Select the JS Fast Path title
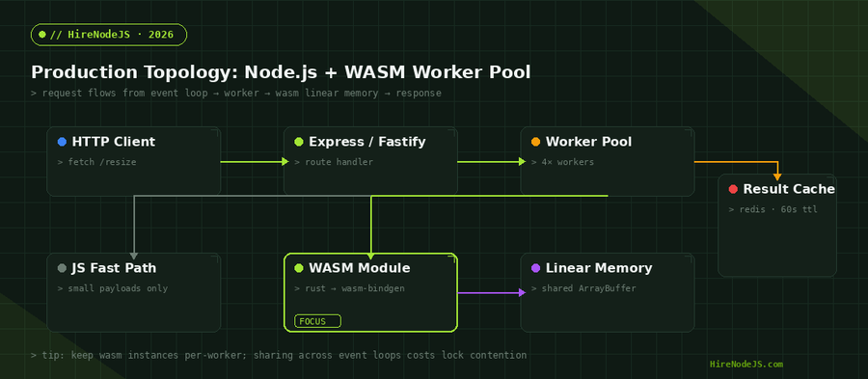 (x=114, y=268)
